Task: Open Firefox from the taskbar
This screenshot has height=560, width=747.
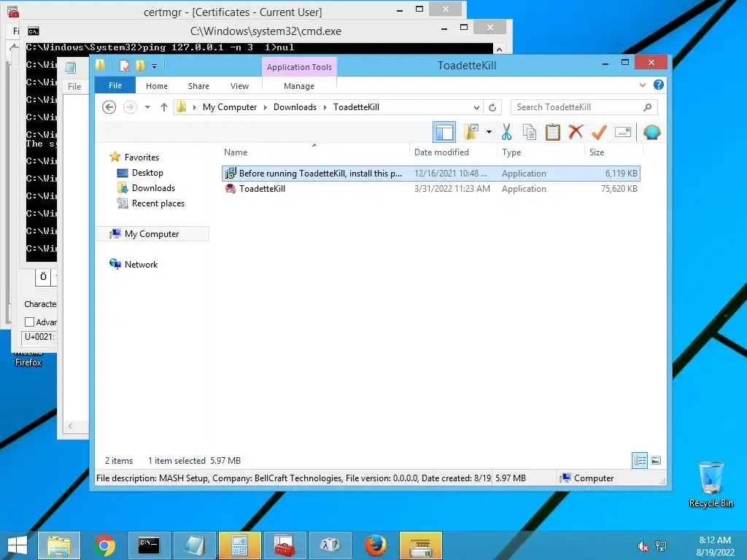Action: tap(376, 545)
